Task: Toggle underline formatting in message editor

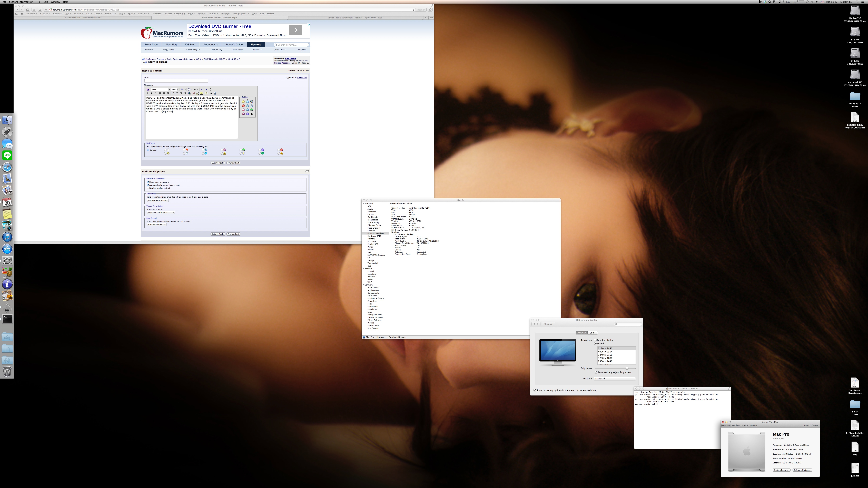Action: pos(155,93)
